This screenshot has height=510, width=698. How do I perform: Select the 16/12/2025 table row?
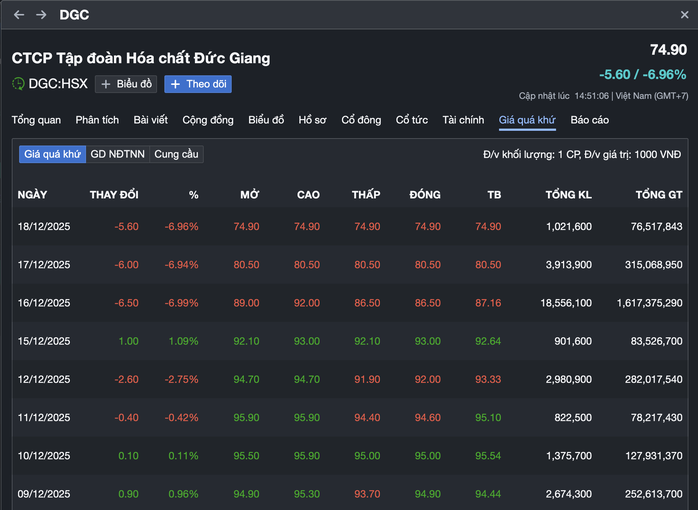348,303
